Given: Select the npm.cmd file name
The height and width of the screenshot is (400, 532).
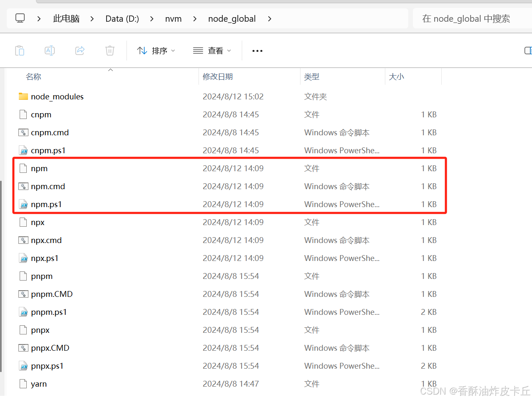Looking at the screenshot, I should point(48,186).
